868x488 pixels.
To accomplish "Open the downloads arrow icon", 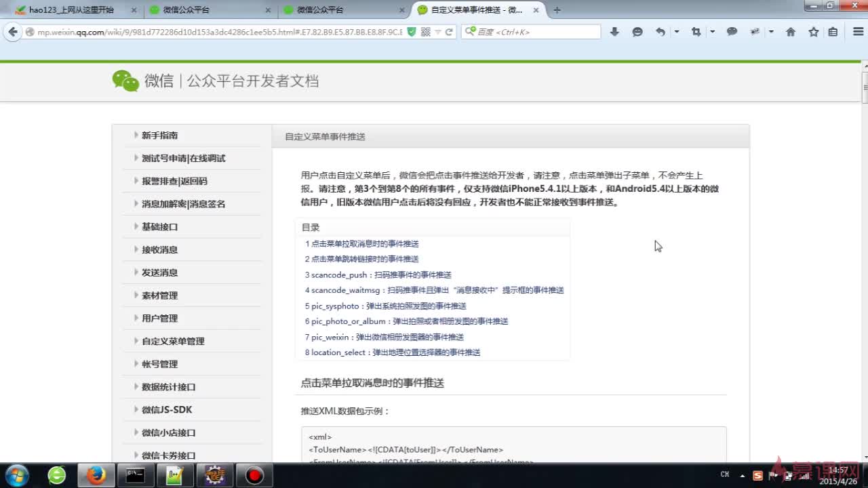I will 614,32.
